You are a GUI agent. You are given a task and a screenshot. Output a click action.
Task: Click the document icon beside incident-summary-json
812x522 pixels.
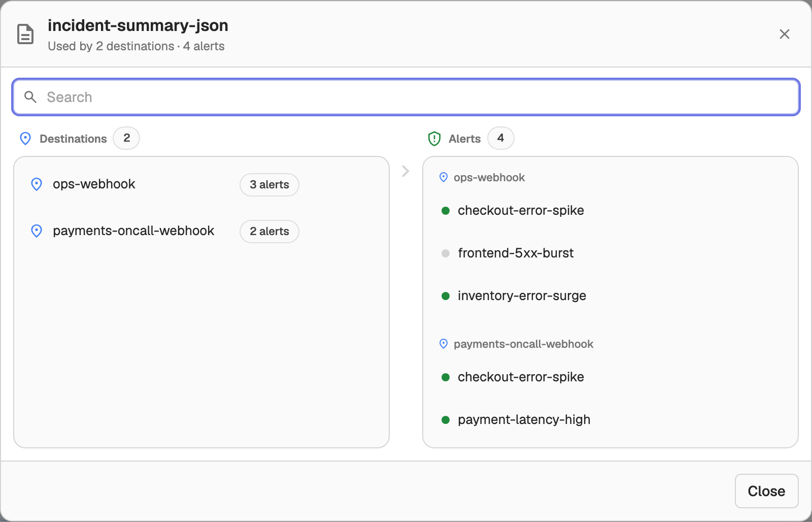pos(25,35)
